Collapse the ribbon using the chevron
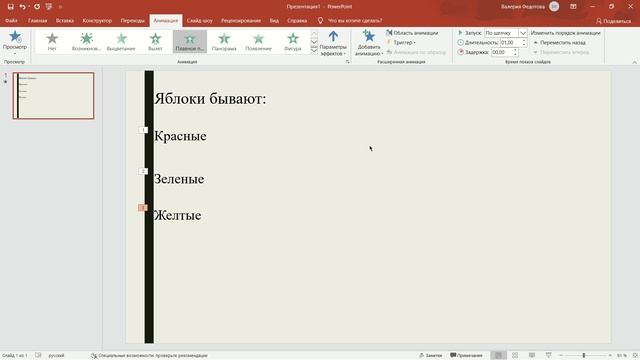 tap(634, 62)
